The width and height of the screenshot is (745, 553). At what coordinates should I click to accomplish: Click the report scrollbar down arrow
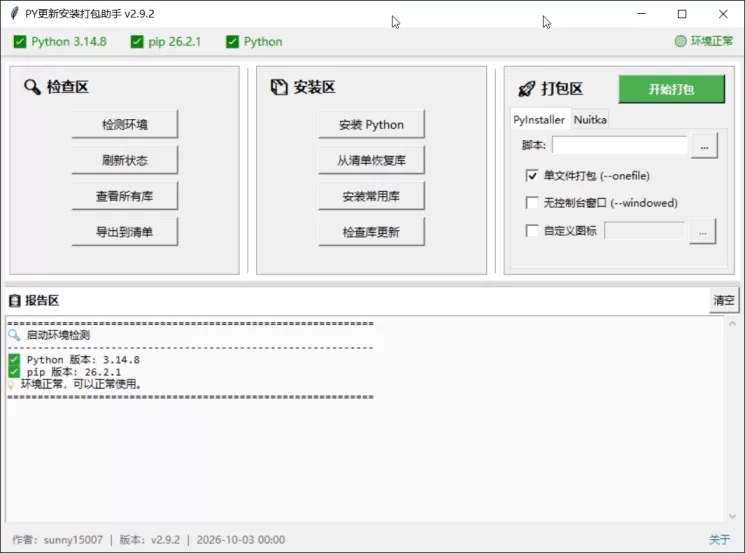(x=732, y=516)
